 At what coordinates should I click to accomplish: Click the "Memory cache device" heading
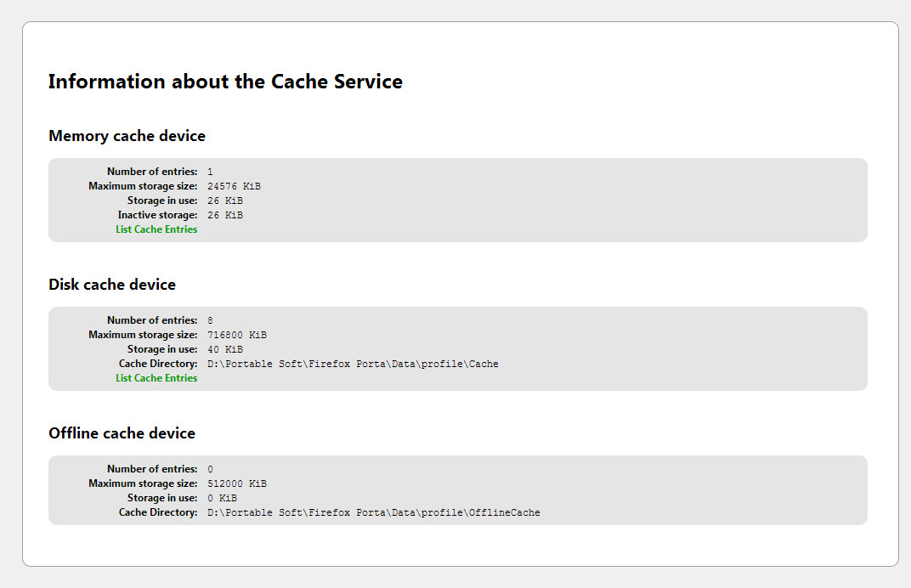click(127, 136)
